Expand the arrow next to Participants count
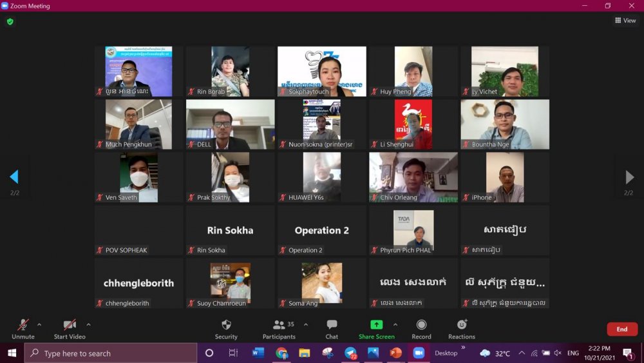644x363 pixels. [x=306, y=325]
